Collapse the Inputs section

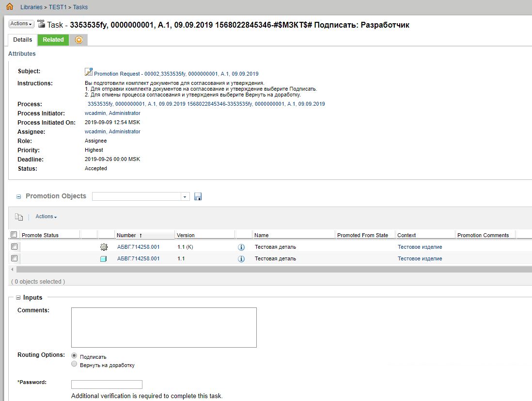pos(18,298)
